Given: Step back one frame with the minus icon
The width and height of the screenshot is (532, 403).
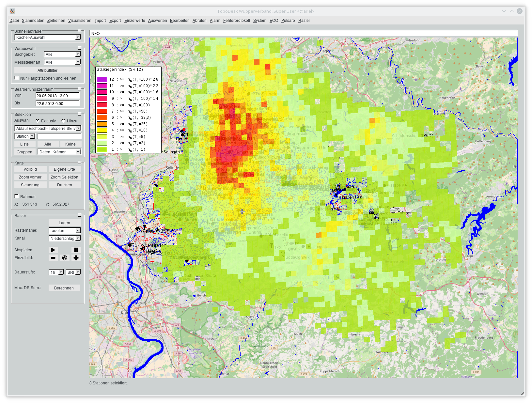Looking at the screenshot, I should tap(53, 258).
